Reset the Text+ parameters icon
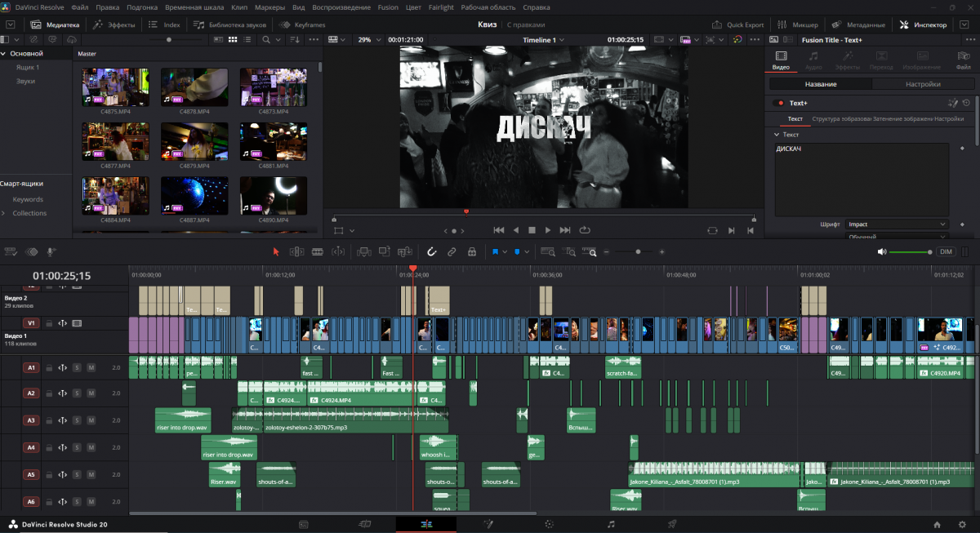The height and width of the screenshot is (533, 980). pyautogui.click(x=966, y=103)
